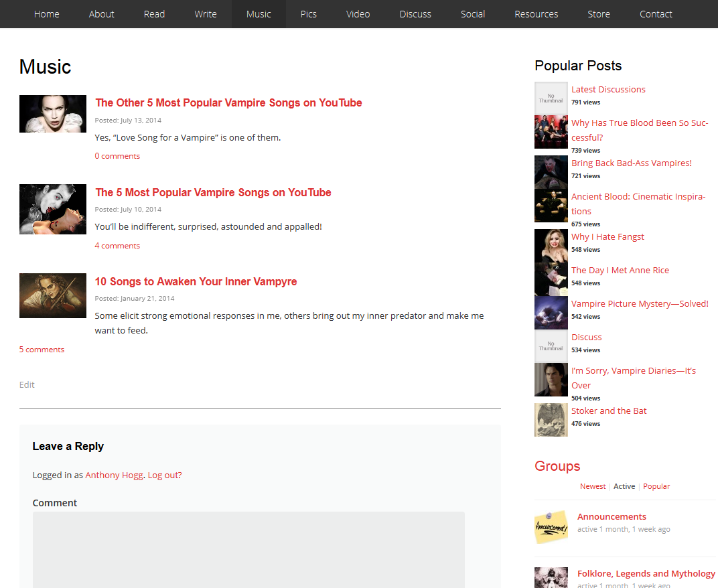The height and width of the screenshot is (588, 718).
Task: Open the Resources menu item
Action: pyautogui.click(x=536, y=14)
